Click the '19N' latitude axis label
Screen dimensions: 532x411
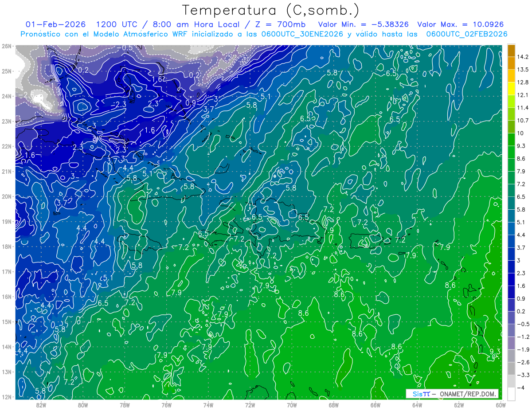pos(6,221)
